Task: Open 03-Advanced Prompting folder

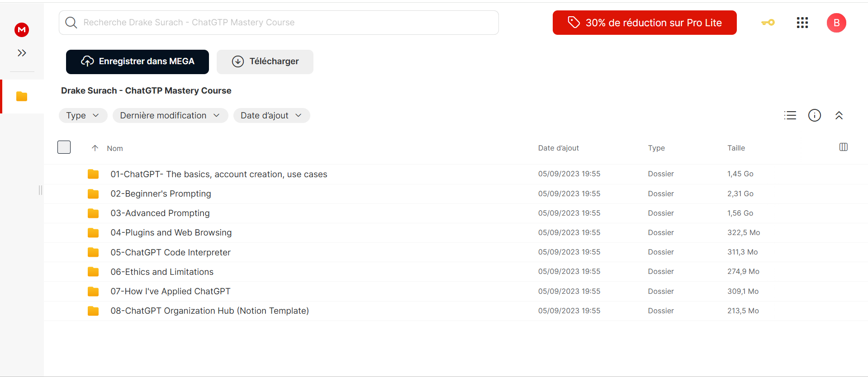Action: coord(160,213)
